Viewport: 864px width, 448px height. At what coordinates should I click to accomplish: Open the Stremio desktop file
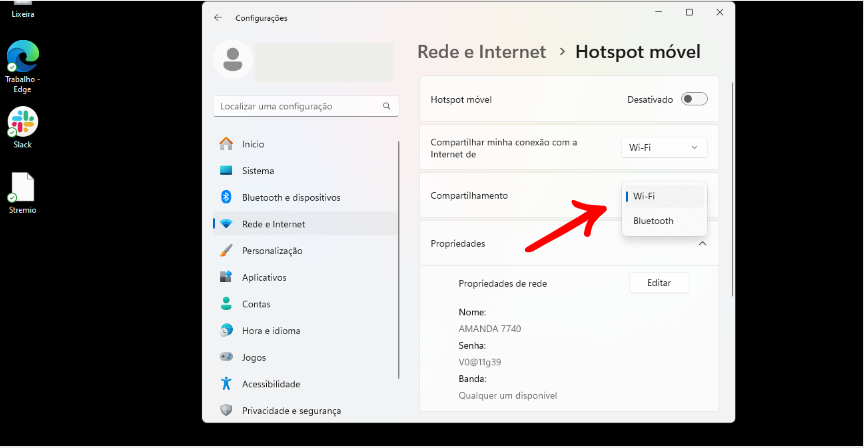tap(23, 193)
